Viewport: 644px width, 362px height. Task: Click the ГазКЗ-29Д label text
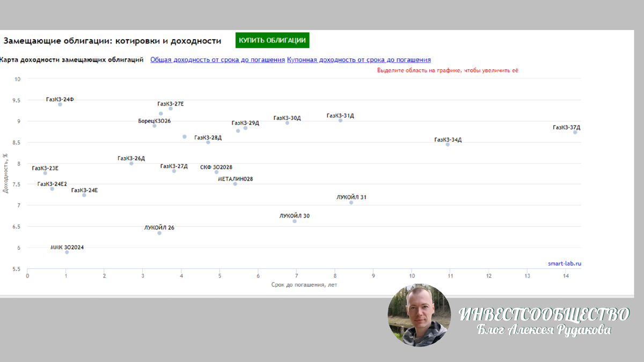point(245,123)
